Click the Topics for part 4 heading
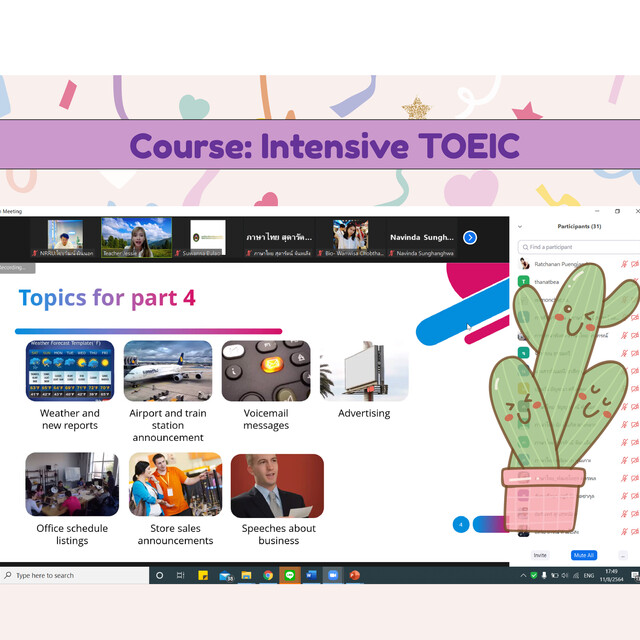The height and width of the screenshot is (640, 640). [107, 298]
